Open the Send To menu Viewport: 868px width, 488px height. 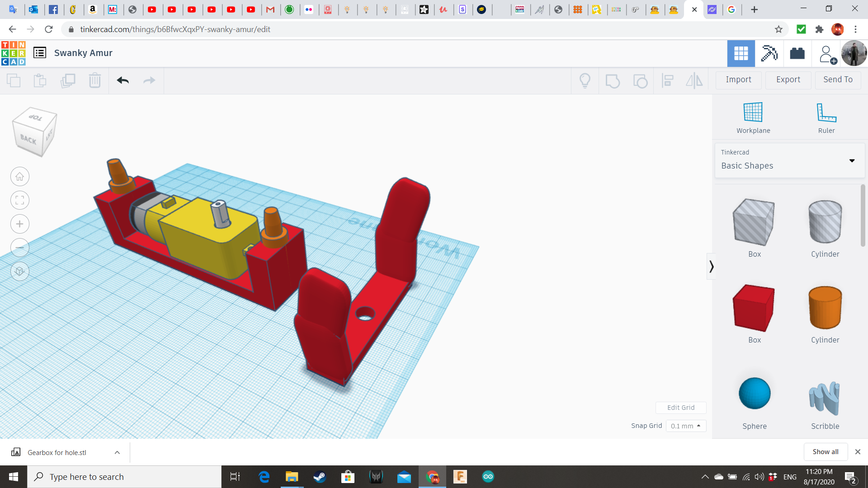pos(837,80)
